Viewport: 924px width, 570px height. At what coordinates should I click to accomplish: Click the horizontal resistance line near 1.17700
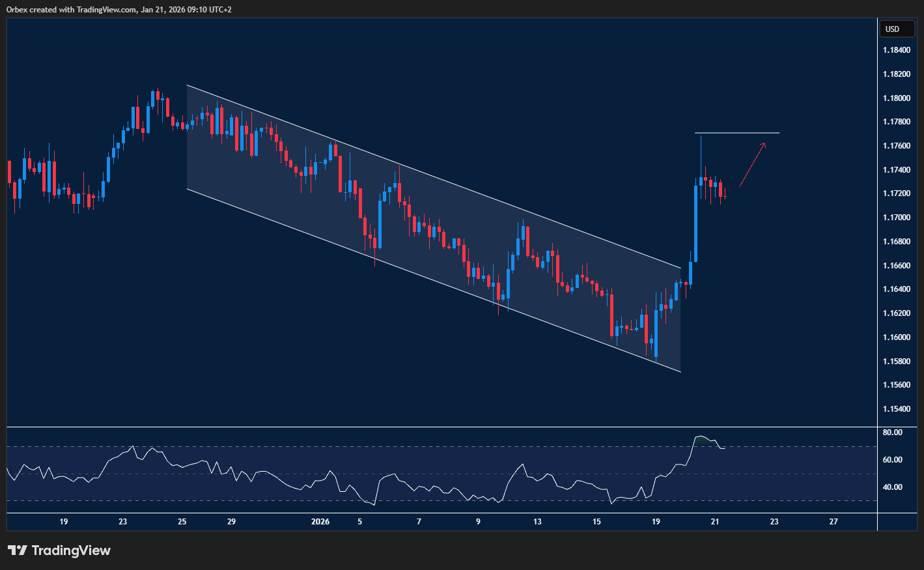(736, 132)
